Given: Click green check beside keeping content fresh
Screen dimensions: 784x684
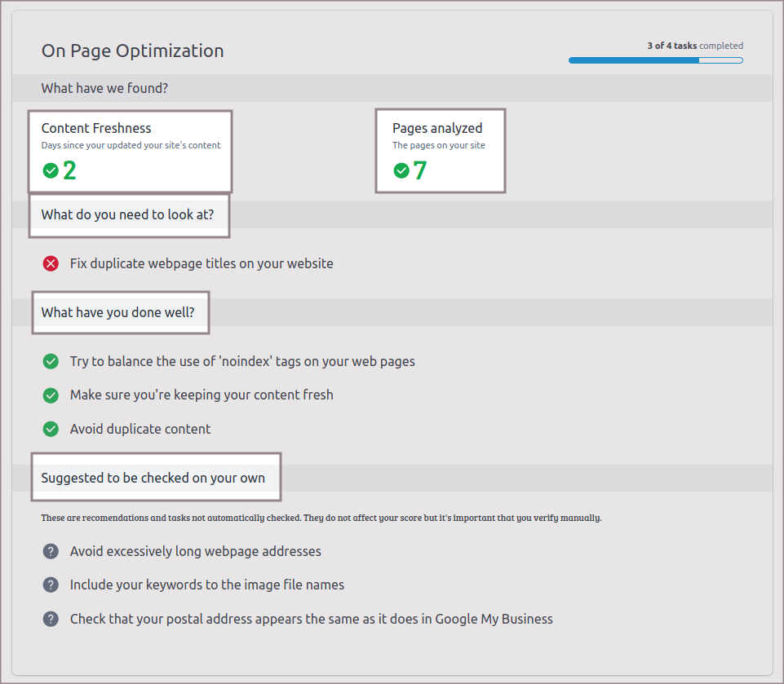Looking at the screenshot, I should click(51, 395).
